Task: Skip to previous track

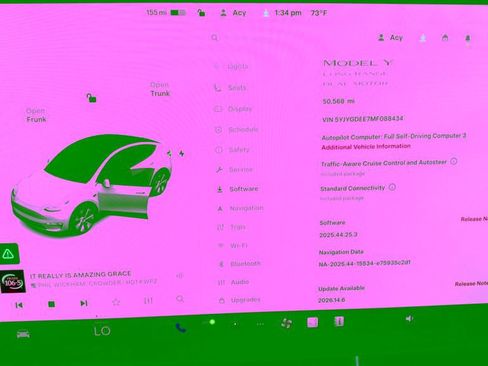Action: click(x=19, y=305)
